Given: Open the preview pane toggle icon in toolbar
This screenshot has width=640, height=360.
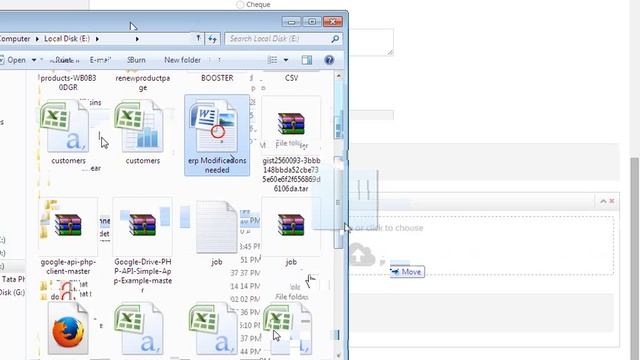Looking at the screenshot, I should click(307, 60).
